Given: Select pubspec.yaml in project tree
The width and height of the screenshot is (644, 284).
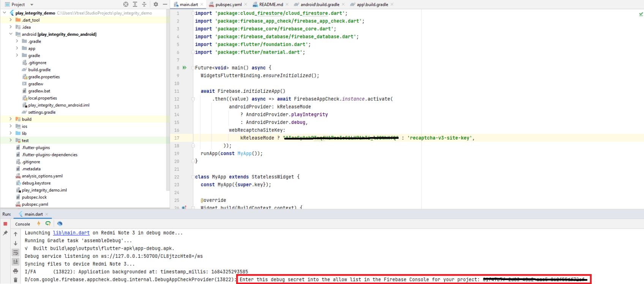Looking at the screenshot, I should [35, 204].
